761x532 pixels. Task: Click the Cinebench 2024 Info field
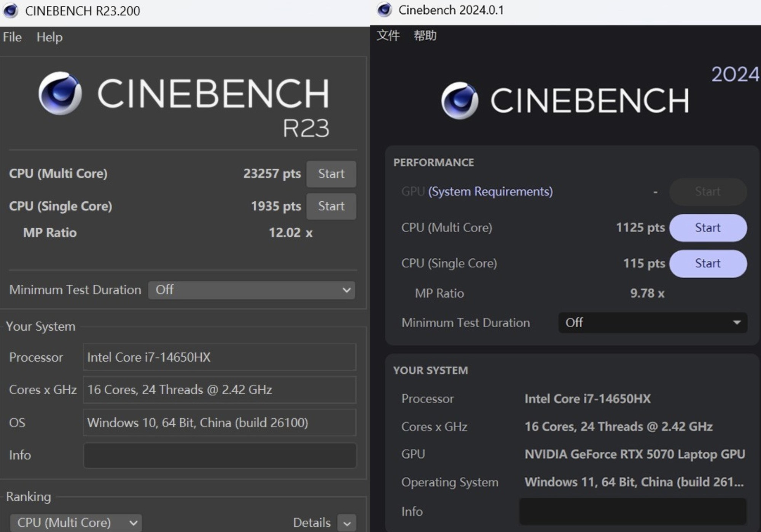632,511
